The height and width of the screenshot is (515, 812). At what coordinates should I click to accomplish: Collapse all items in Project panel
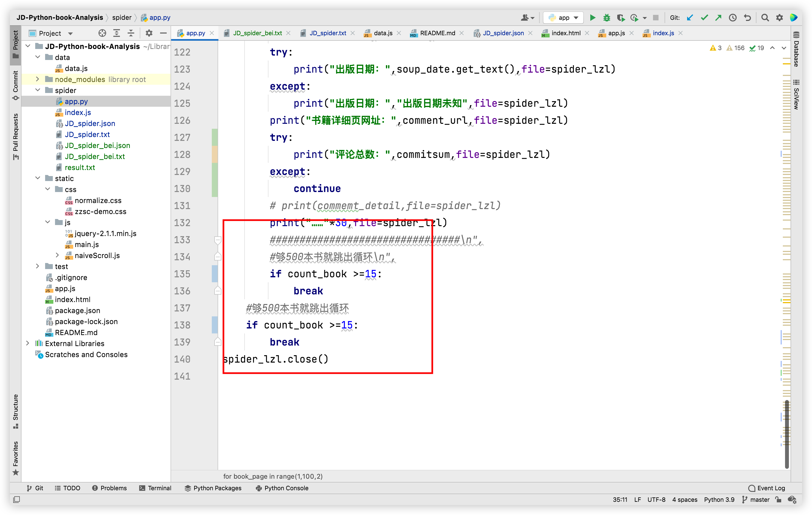tap(131, 33)
